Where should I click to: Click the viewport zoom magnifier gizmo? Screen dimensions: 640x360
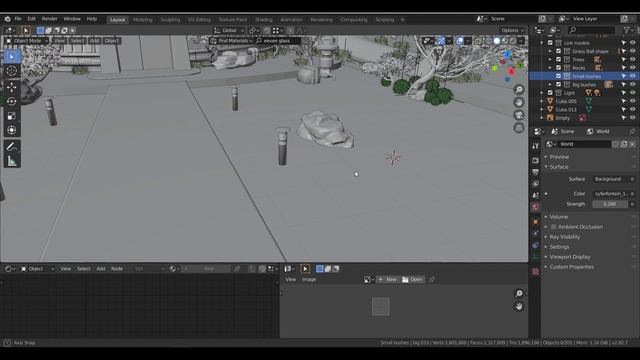click(x=519, y=89)
